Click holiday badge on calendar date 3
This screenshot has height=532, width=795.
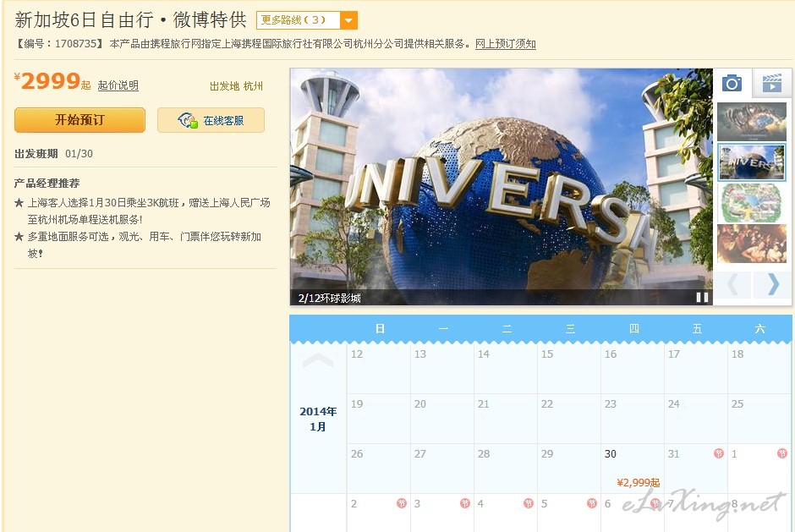465,503
